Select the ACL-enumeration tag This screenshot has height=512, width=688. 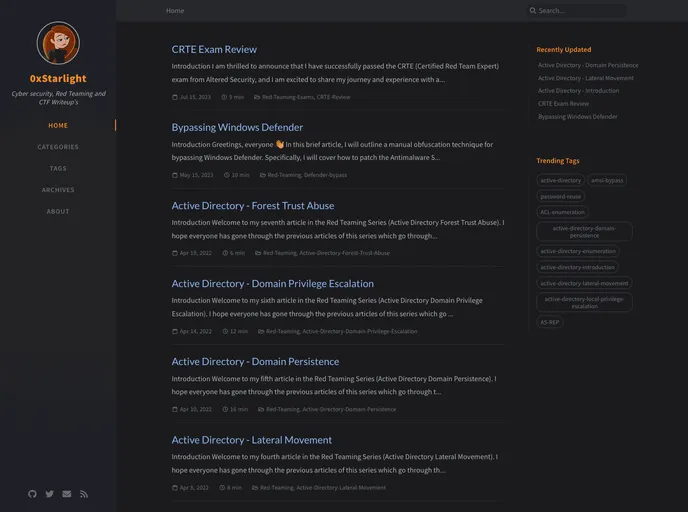(562, 212)
